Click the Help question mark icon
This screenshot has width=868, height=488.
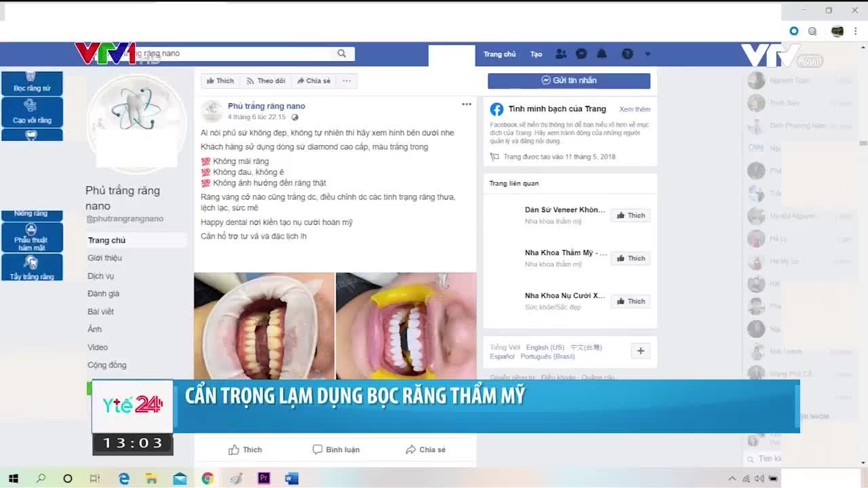click(x=627, y=54)
